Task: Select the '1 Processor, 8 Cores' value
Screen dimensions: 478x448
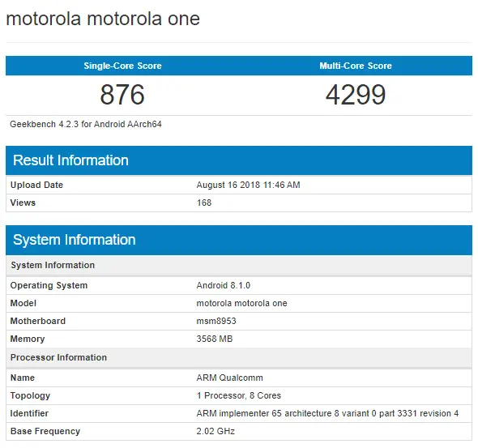Action: [x=239, y=395]
